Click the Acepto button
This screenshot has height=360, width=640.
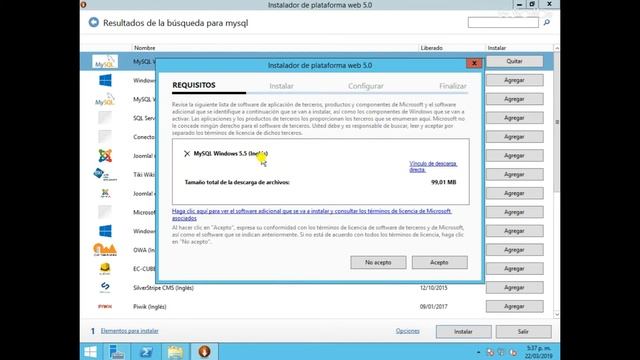(440, 262)
